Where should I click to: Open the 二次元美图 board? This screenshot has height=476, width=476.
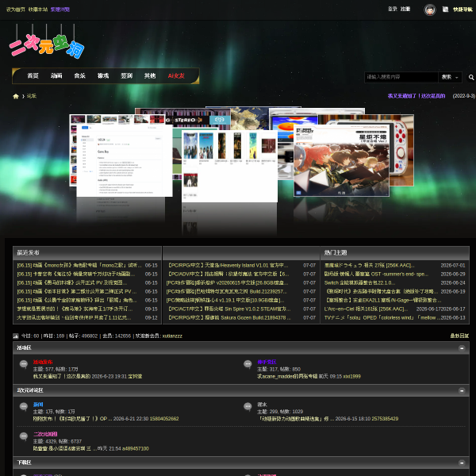coord(45,435)
